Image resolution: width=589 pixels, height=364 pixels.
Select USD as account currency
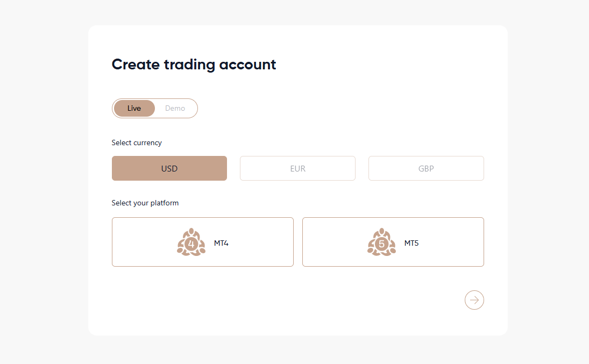tap(169, 168)
